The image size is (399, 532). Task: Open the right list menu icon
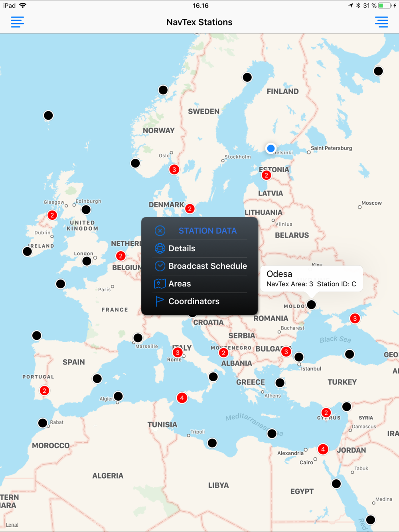pyautogui.click(x=381, y=22)
